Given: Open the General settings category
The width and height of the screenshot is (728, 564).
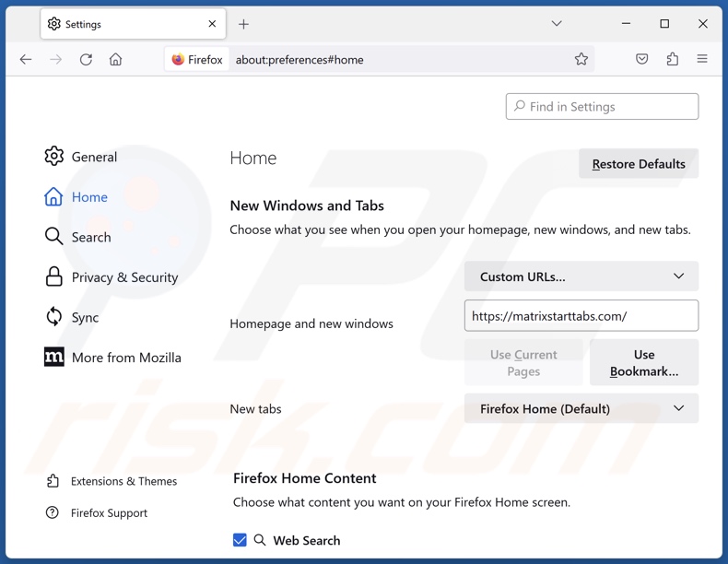Looking at the screenshot, I should [81, 157].
